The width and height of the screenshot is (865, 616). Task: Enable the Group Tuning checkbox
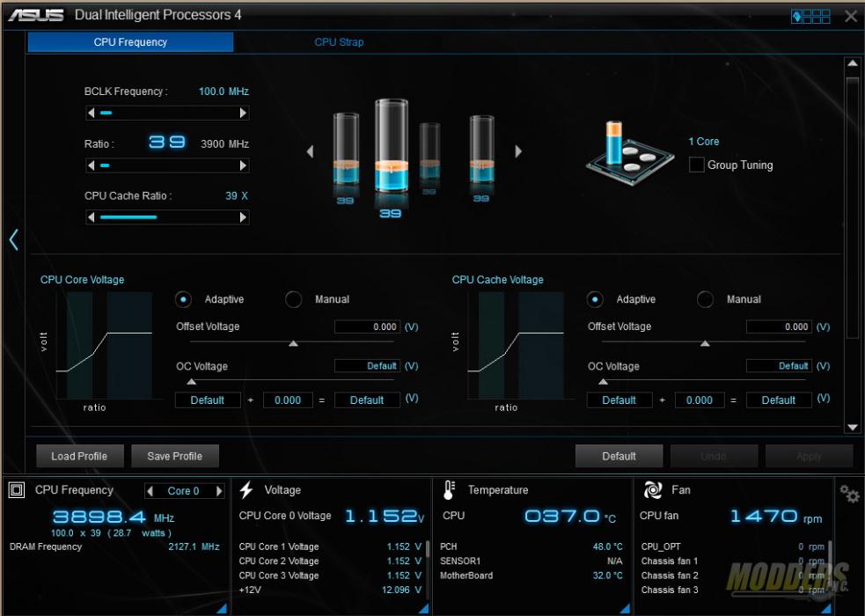click(x=696, y=165)
